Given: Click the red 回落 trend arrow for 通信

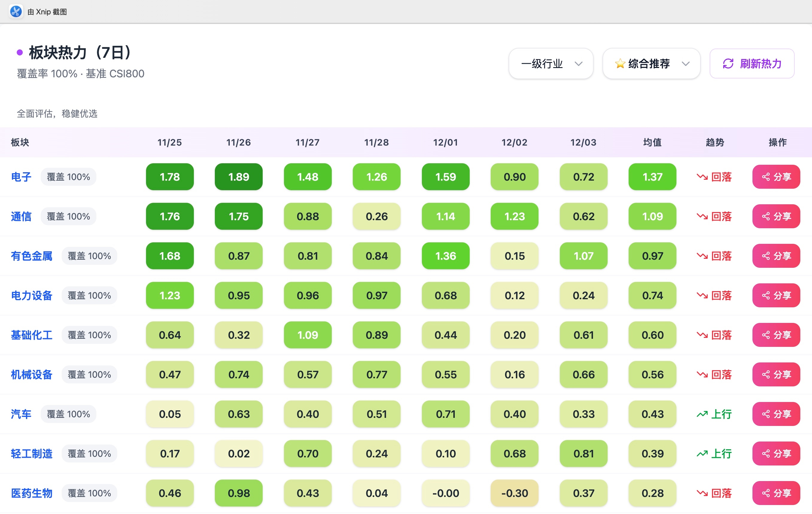Looking at the screenshot, I should click(x=702, y=216).
